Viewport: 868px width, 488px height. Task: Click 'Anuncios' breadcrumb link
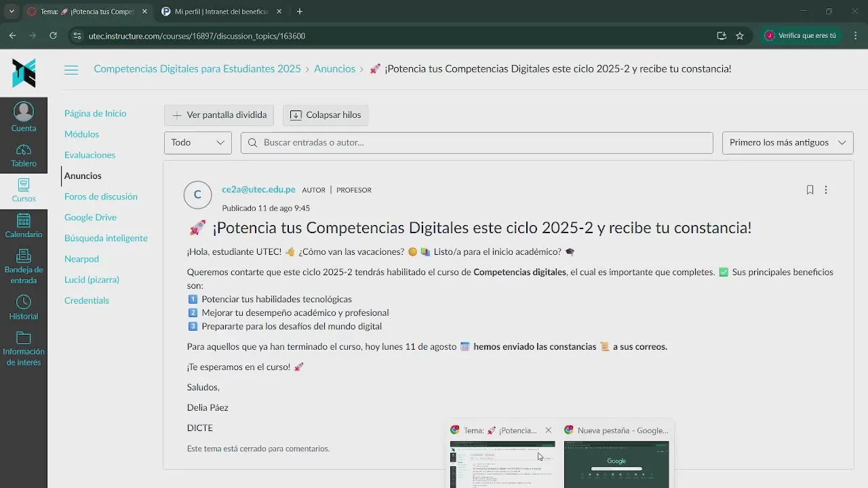coord(334,69)
